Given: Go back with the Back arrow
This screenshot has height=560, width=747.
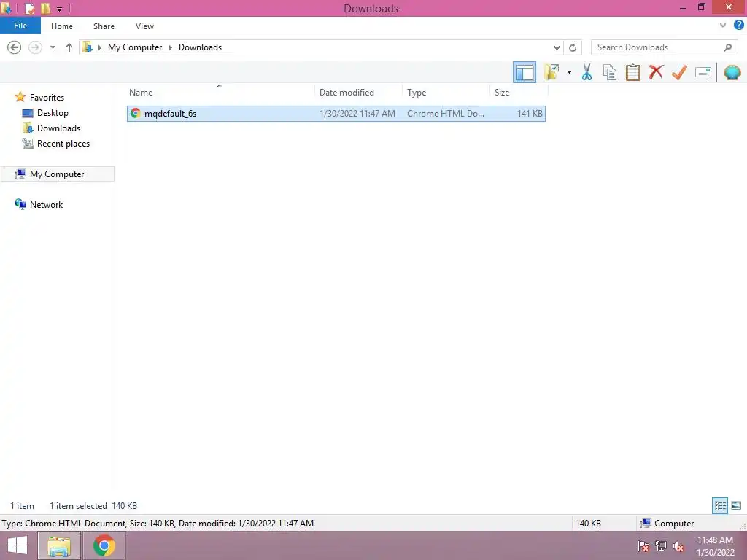Looking at the screenshot, I should coord(15,47).
